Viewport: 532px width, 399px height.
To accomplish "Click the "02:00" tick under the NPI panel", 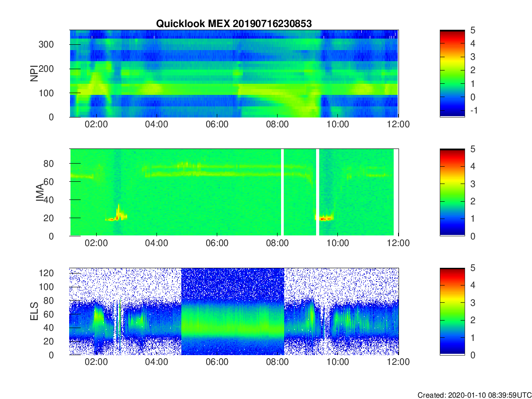I will coord(96,125).
